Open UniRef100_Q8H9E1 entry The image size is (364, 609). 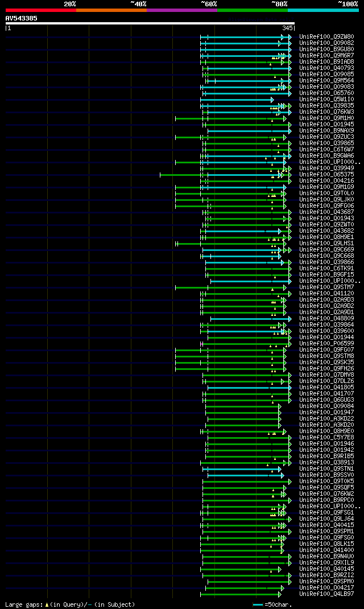point(326,237)
